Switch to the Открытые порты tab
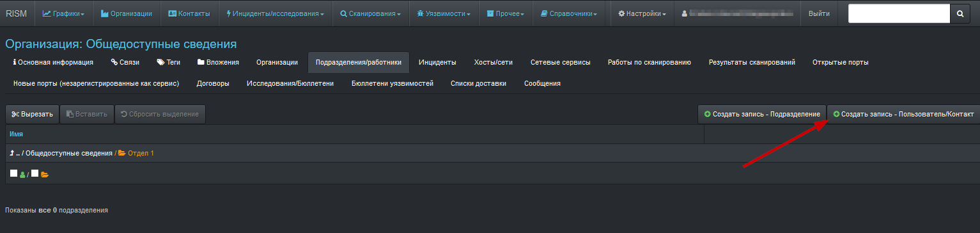980x233 pixels. [x=840, y=62]
